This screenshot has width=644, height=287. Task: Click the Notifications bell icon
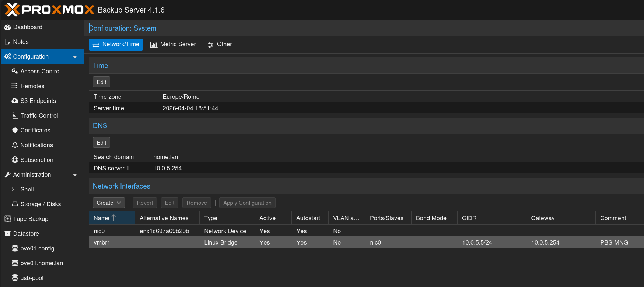15,145
